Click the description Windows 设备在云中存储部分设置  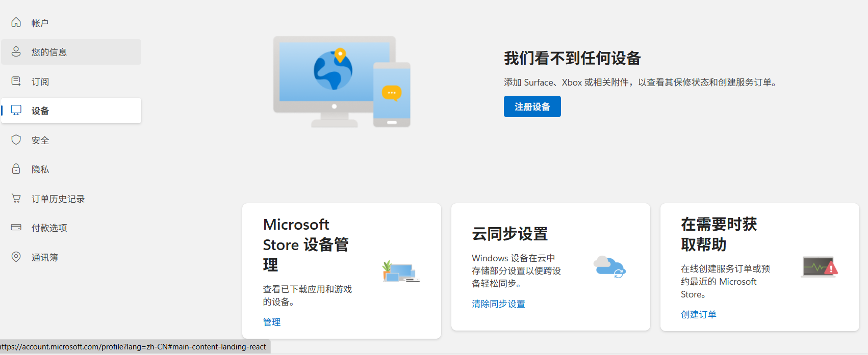(x=516, y=270)
